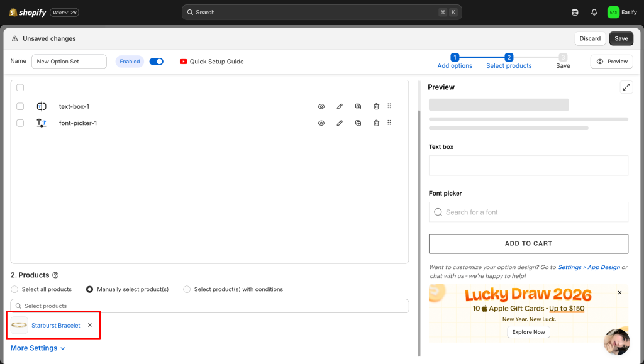
Task: Open the Search for a font picker
Action: tap(528, 212)
